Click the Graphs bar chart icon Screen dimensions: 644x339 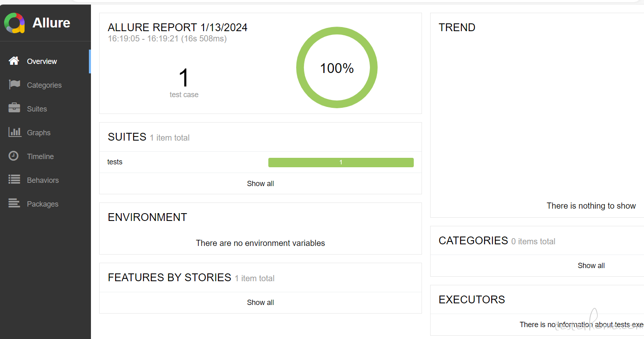(15, 132)
